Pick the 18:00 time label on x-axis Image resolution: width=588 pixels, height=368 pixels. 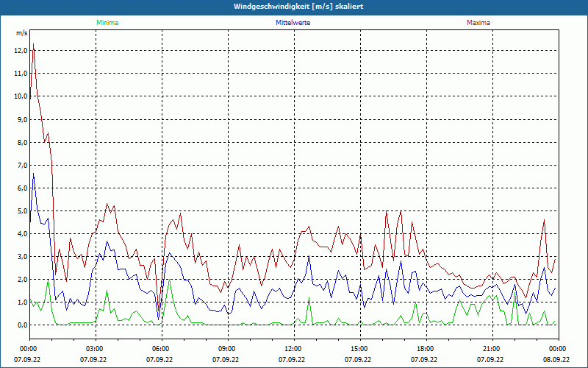(x=425, y=348)
